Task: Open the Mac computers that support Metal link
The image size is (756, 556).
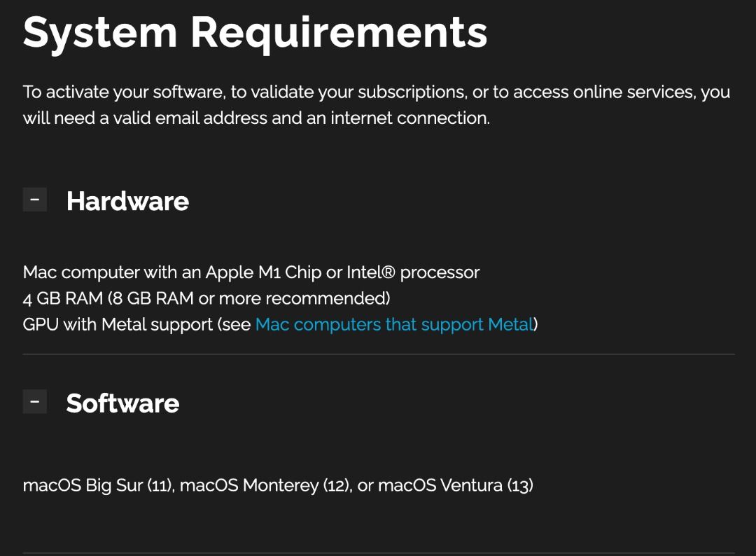Action: [394, 325]
